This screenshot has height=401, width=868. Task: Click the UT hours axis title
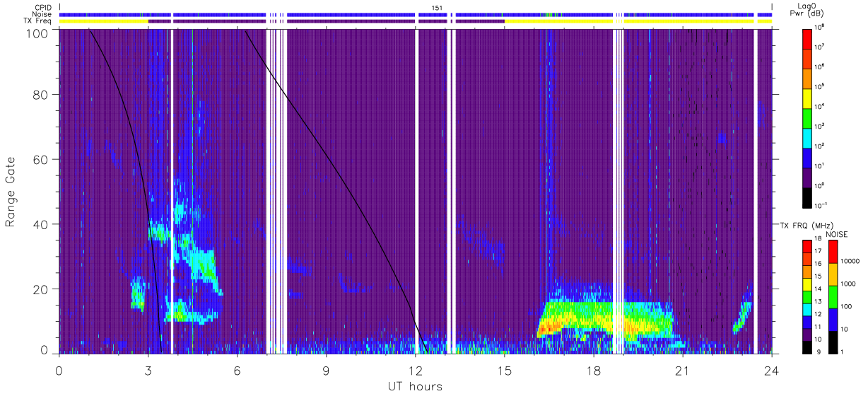click(415, 386)
